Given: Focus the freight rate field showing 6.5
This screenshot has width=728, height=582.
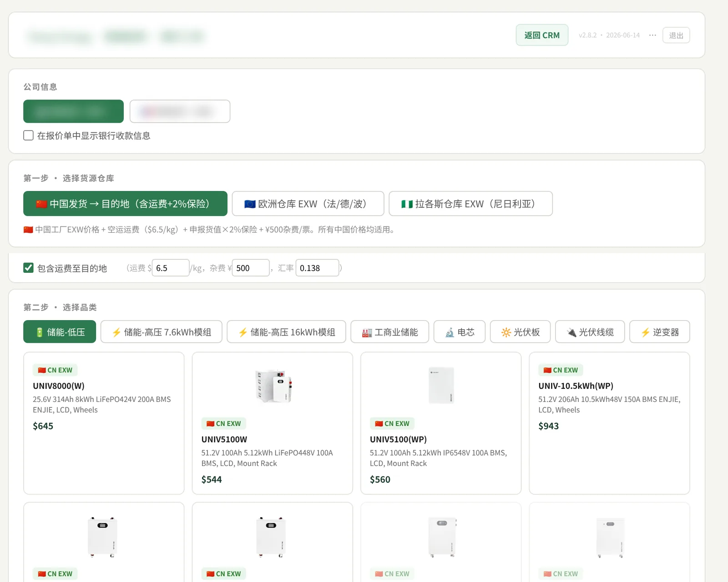Looking at the screenshot, I should coord(170,268).
